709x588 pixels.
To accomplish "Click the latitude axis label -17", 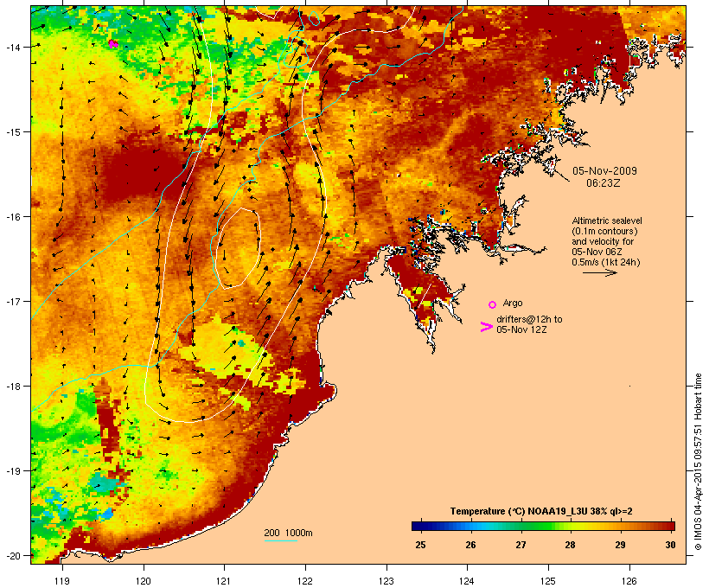I will tap(14, 301).
